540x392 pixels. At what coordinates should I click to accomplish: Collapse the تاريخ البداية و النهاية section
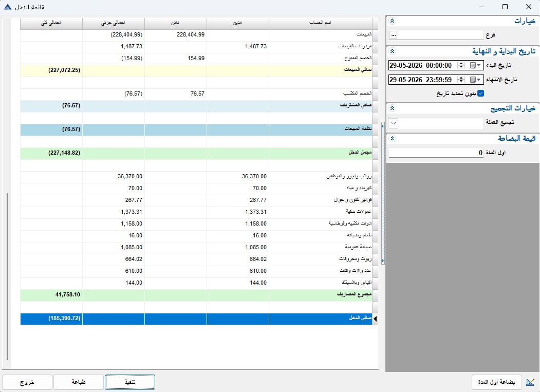(392, 51)
